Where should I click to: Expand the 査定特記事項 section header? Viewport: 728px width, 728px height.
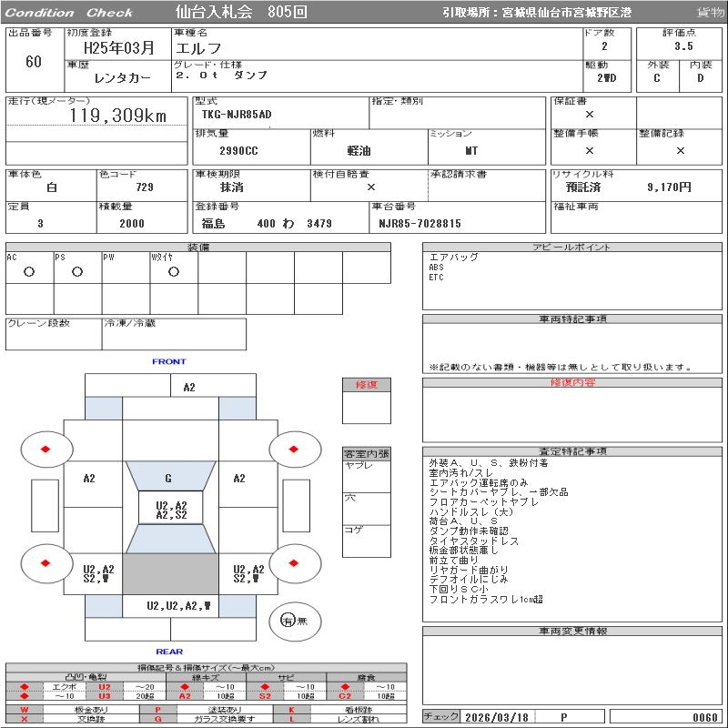pos(572,451)
